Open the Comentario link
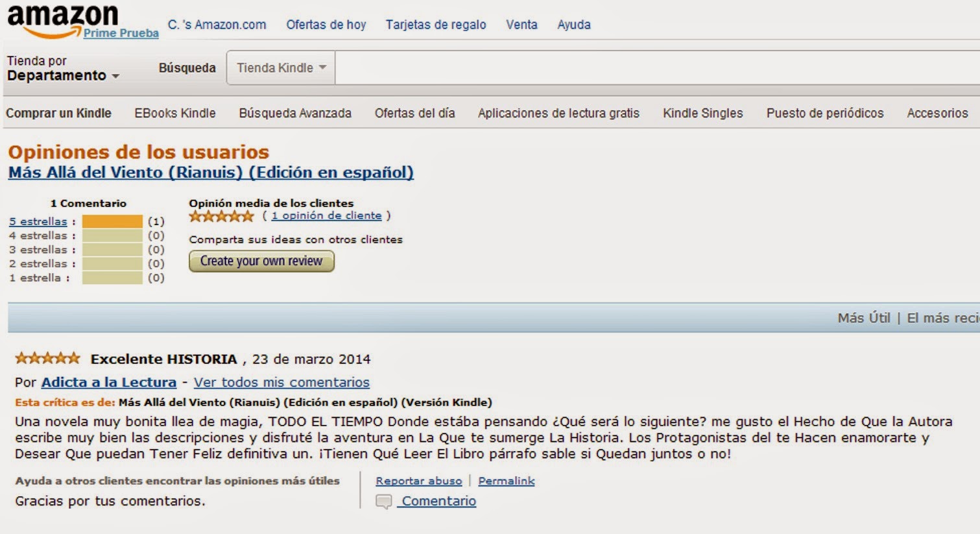This screenshot has width=980, height=534. click(438, 501)
